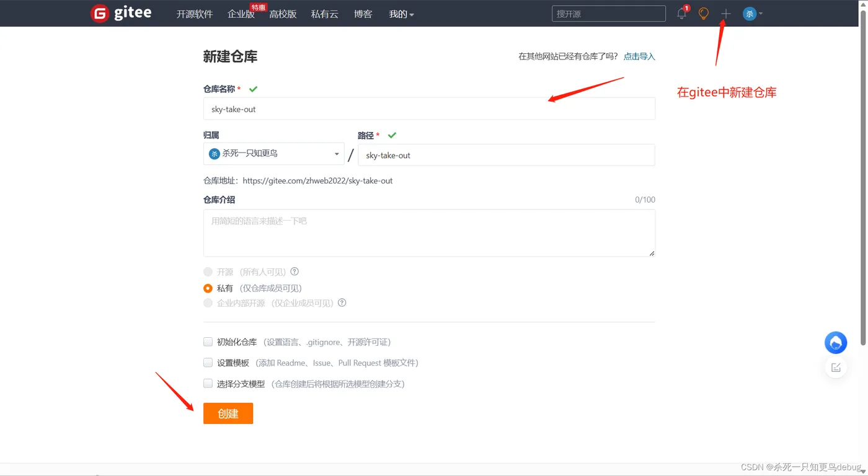Click the 点击导入 link

[639, 56]
